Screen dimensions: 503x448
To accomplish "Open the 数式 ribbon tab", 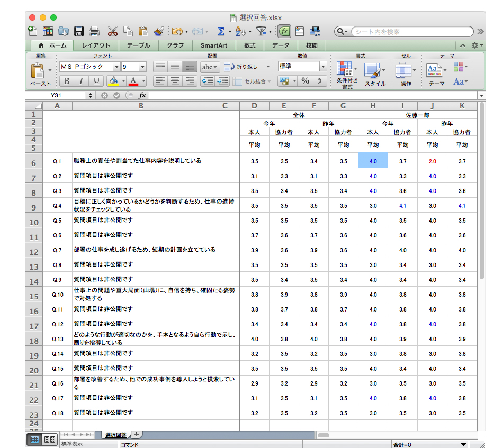I will pyautogui.click(x=250, y=45).
